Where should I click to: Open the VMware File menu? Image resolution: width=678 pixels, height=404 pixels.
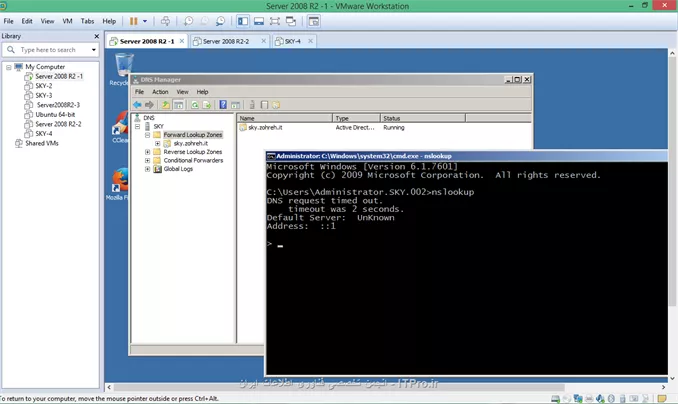[8, 21]
